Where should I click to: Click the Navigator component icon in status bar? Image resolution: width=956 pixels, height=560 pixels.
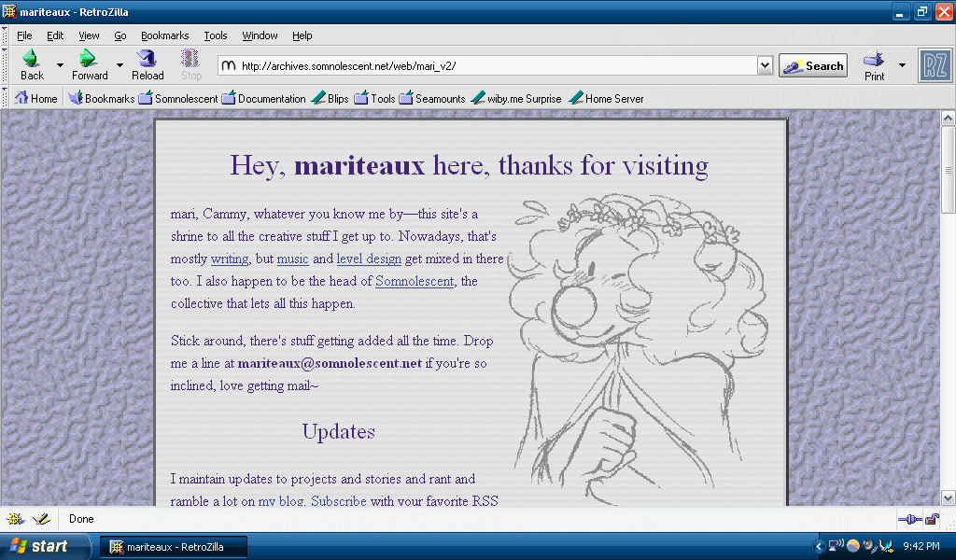16,519
